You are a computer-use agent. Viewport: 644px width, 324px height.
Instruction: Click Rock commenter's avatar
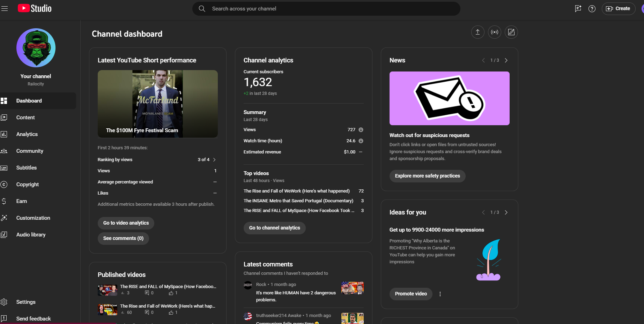[x=248, y=285]
